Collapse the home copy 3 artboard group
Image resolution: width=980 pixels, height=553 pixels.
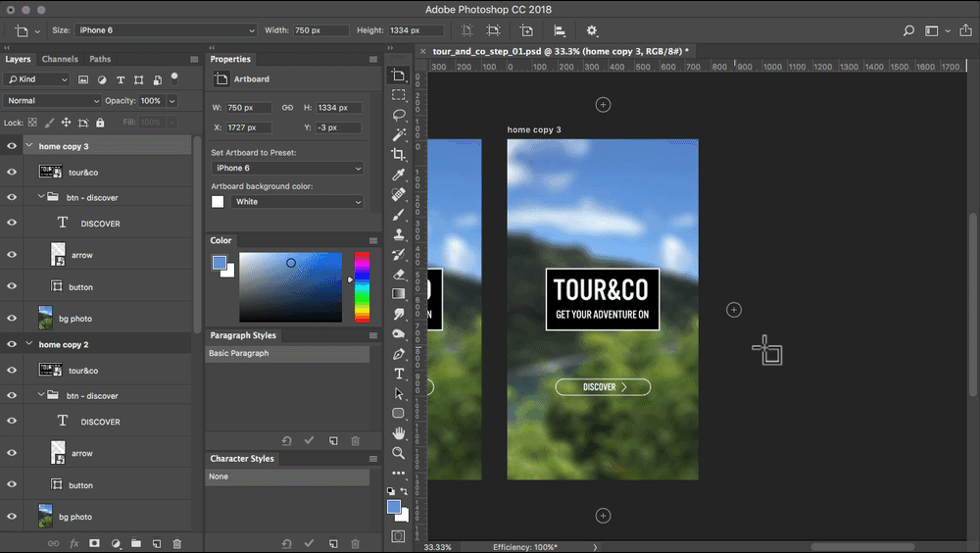[28, 146]
